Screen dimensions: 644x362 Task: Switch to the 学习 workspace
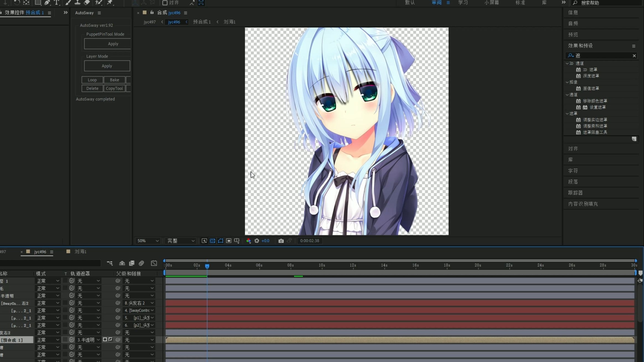click(463, 2)
